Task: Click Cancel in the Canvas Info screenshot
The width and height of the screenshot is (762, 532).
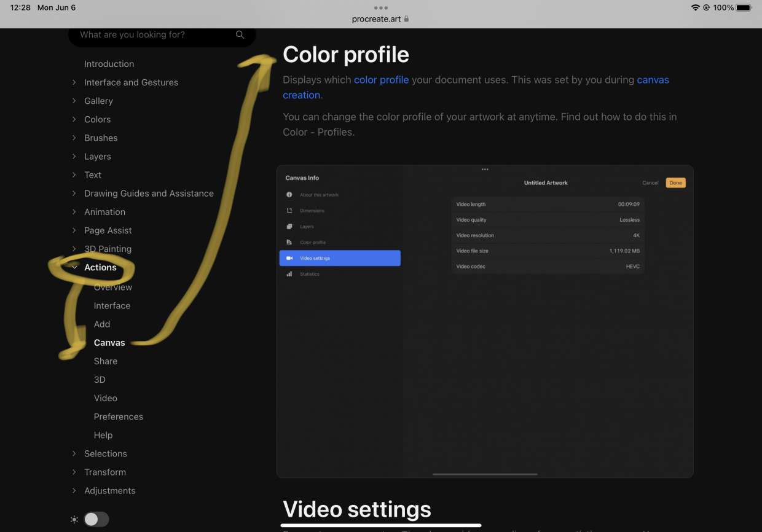Action: pos(650,182)
